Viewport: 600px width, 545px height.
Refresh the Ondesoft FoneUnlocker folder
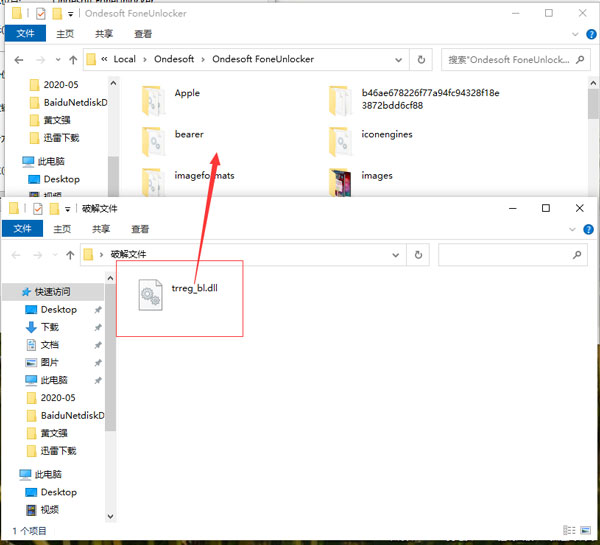click(421, 60)
